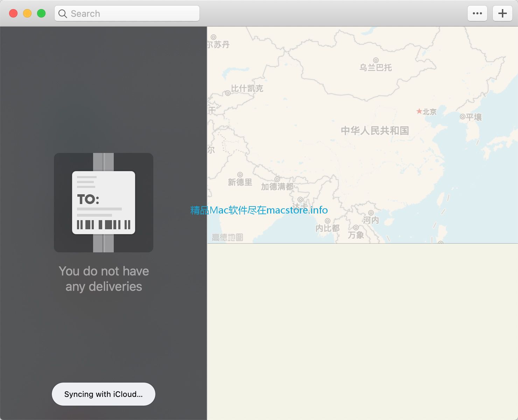The image size is (518, 420).
Task: Close the window with red button
Action: pos(13,13)
